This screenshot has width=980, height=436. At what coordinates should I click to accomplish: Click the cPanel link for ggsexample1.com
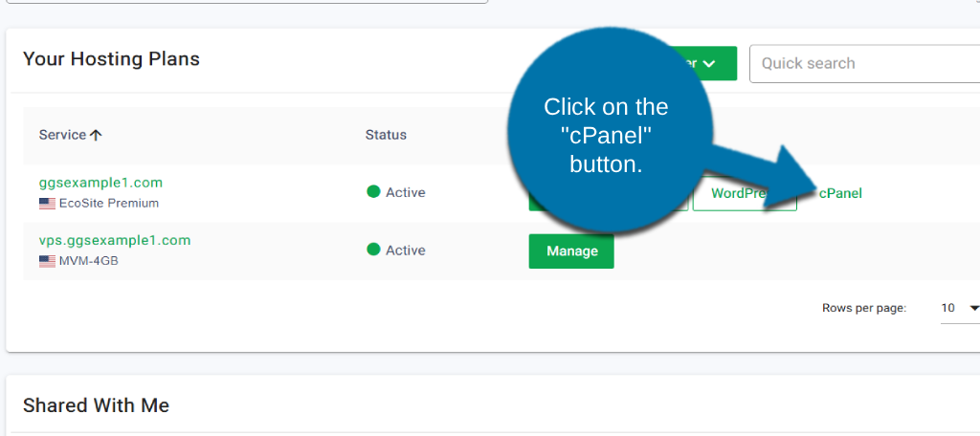click(840, 193)
